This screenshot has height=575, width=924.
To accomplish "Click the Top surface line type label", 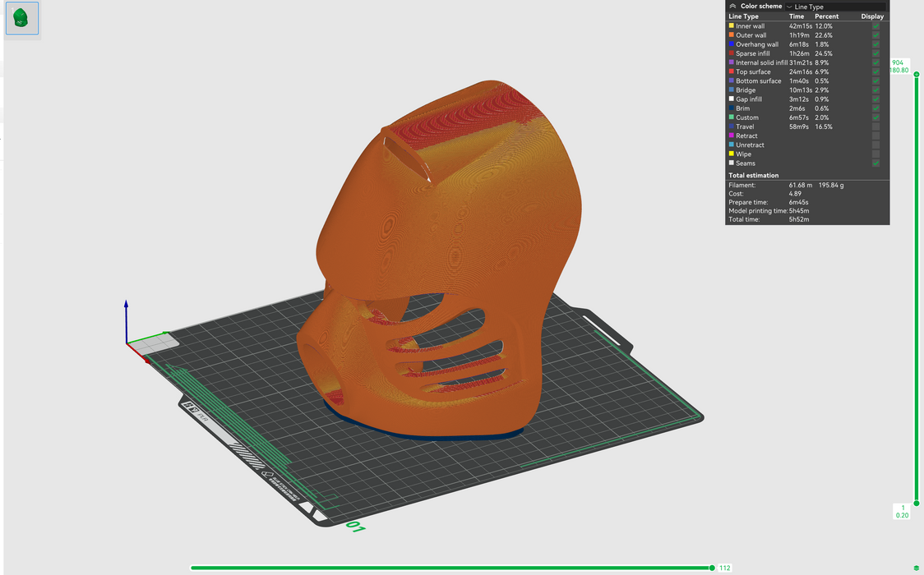I will coord(753,72).
